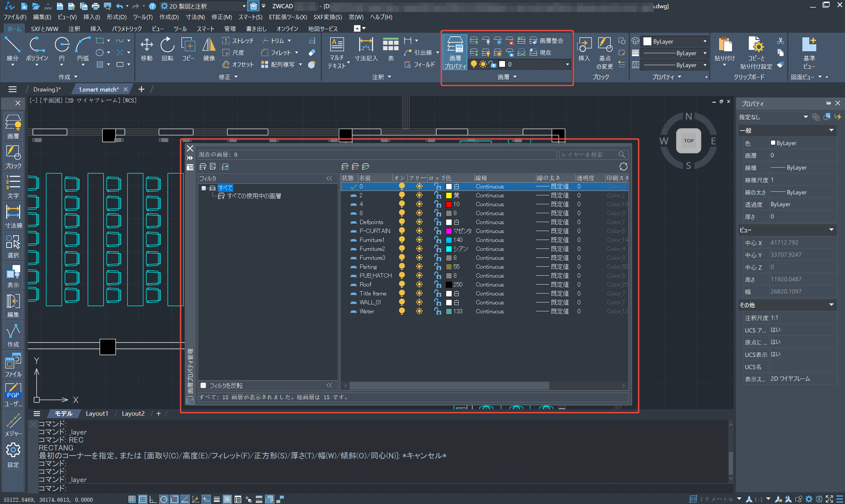Click the magenta swatch of layer F-CURTAIN
Viewport: 845px width, 504px height.
(x=448, y=231)
